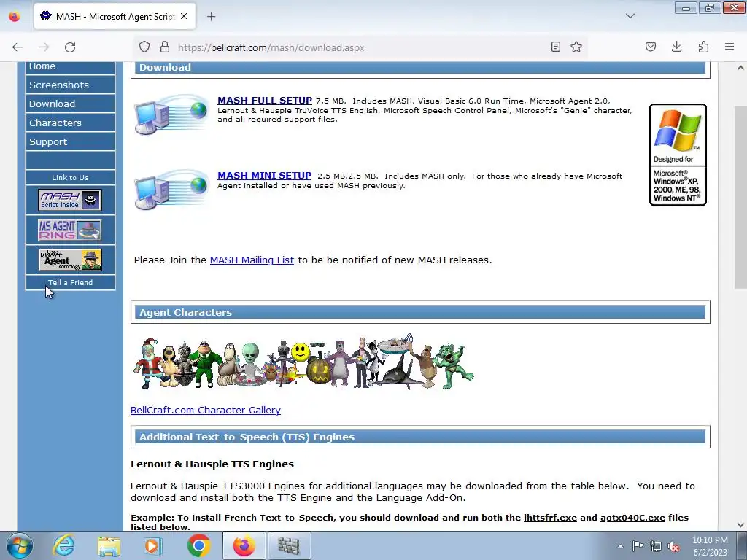The image size is (747, 560).
Task: Click Link to Us in the sidebar
Action: [x=70, y=178]
